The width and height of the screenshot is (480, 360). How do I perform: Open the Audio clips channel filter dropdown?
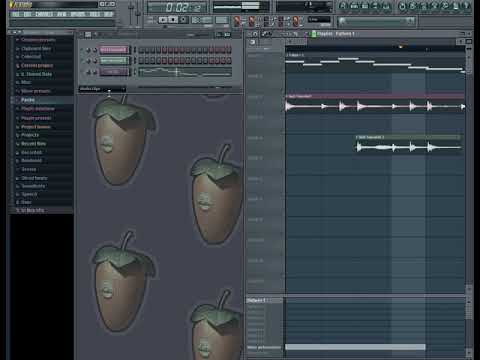102,89
